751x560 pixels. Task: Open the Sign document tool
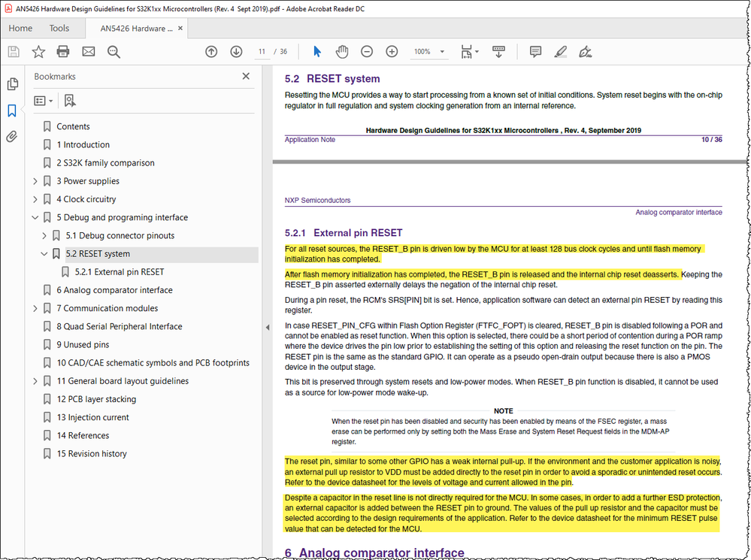point(586,52)
